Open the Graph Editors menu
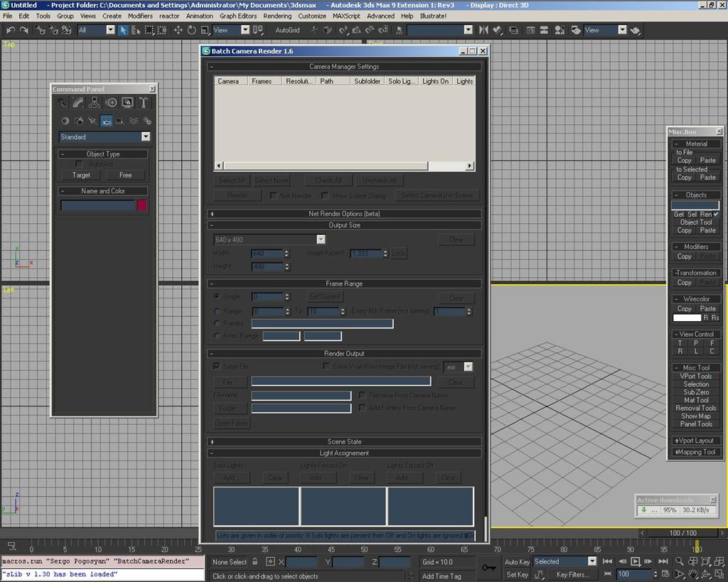Viewport: 728px width, 582px height. [238, 16]
